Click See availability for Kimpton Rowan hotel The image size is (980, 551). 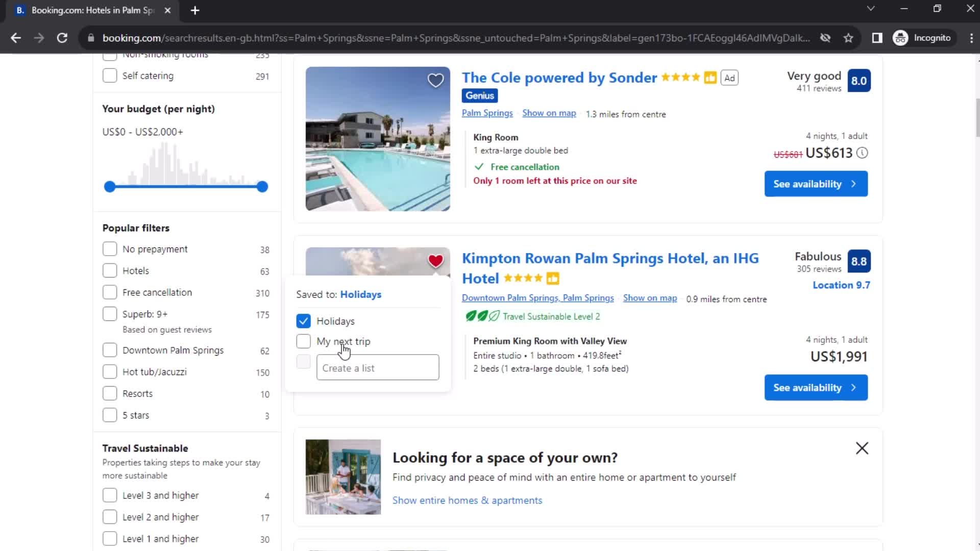pos(816,388)
